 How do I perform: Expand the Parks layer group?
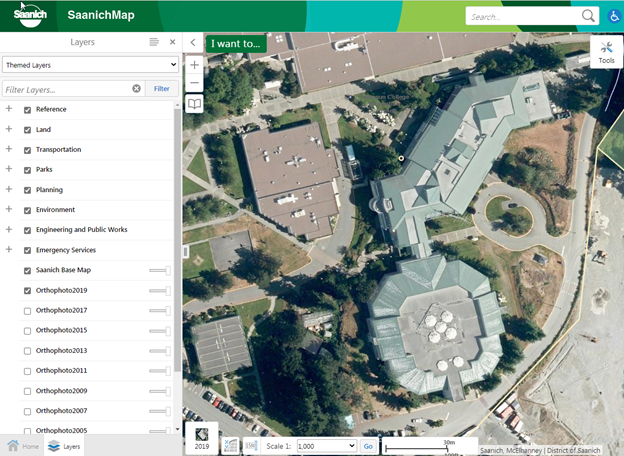point(9,169)
